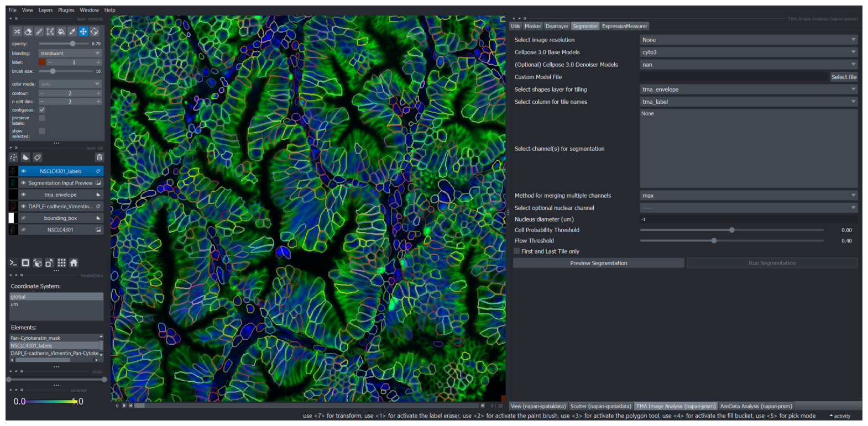Switch to the ExpressionMeasurer tab

click(624, 26)
